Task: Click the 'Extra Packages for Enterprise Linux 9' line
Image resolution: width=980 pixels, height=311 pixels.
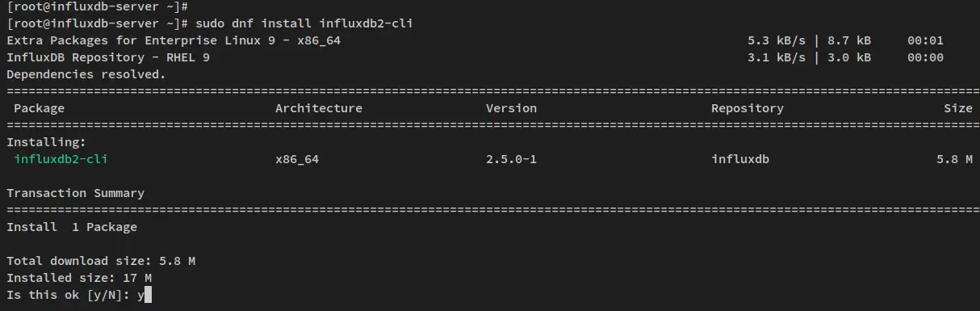Action: pos(174,40)
